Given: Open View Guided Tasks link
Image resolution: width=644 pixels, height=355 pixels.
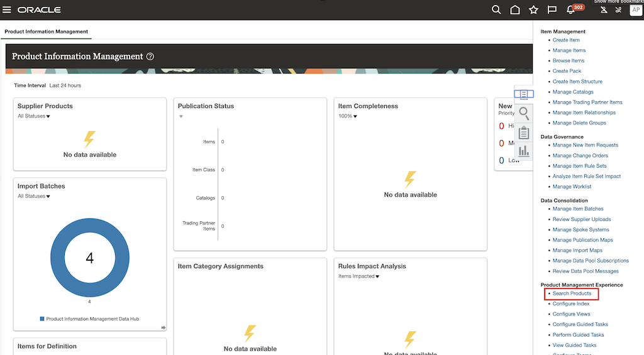Looking at the screenshot, I should 574,345.
